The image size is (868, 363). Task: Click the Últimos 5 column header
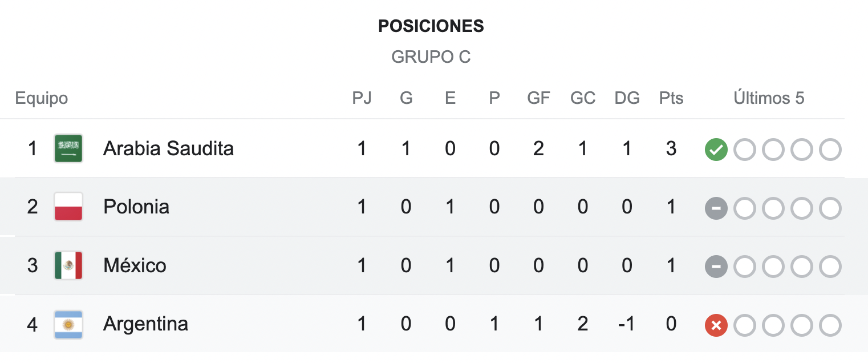[769, 98]
